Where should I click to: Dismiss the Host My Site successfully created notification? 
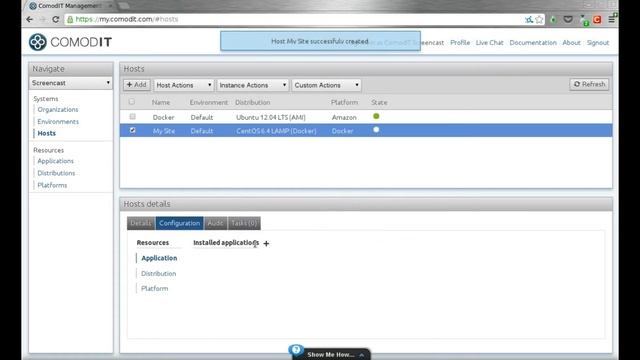point(320,41)
